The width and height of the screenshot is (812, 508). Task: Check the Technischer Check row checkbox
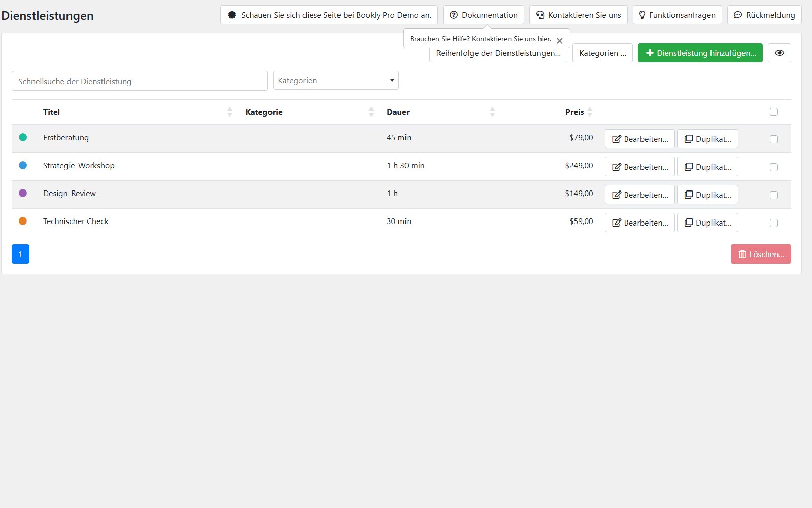click(x=774, y=223)
